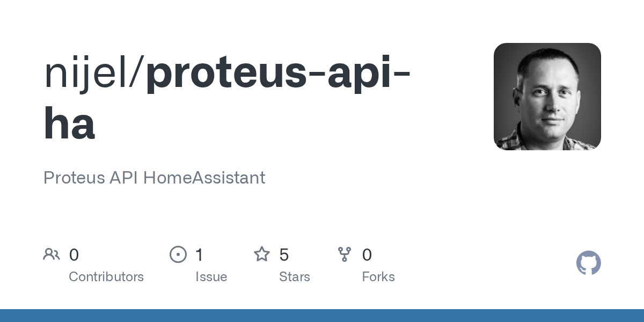
Task: Click the Forks label
Action: click(x=378, y=277)
